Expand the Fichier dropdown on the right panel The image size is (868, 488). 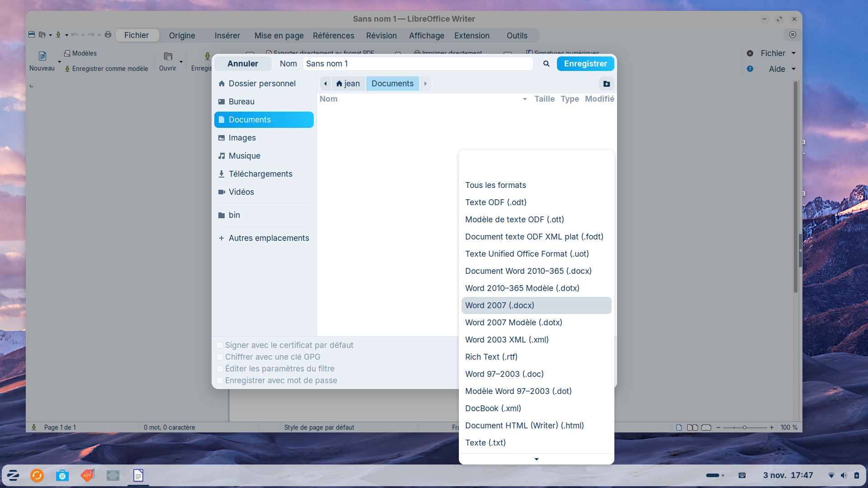tap(793, 53)
